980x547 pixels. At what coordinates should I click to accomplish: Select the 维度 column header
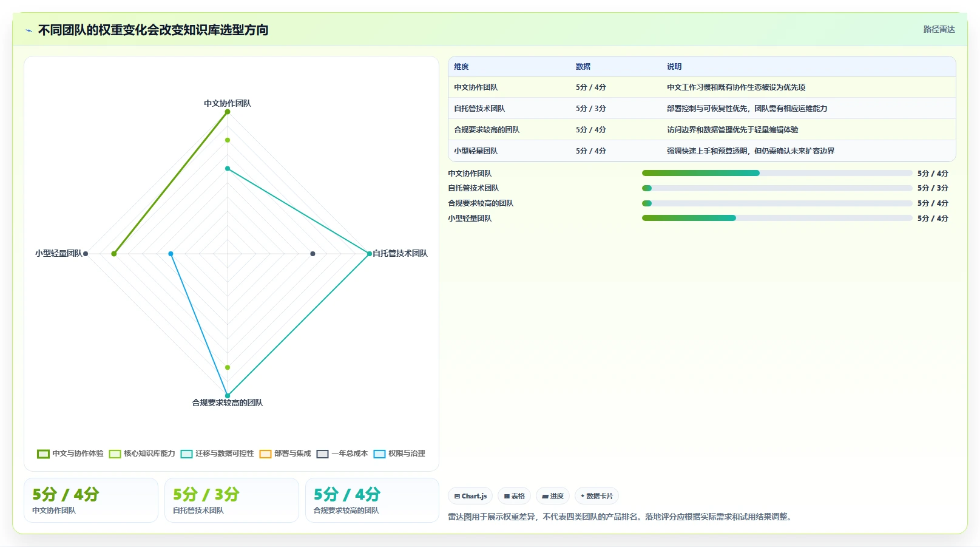[461, 67]
